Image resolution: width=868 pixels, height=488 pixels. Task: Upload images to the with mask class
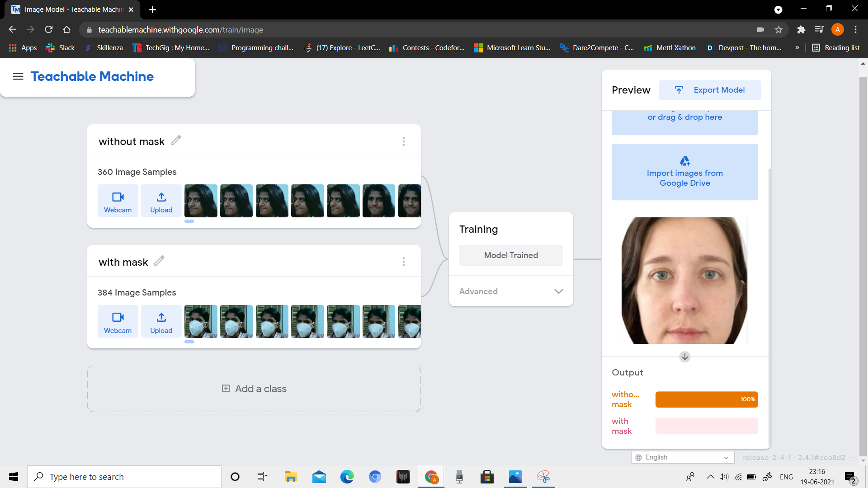[161, 322]
